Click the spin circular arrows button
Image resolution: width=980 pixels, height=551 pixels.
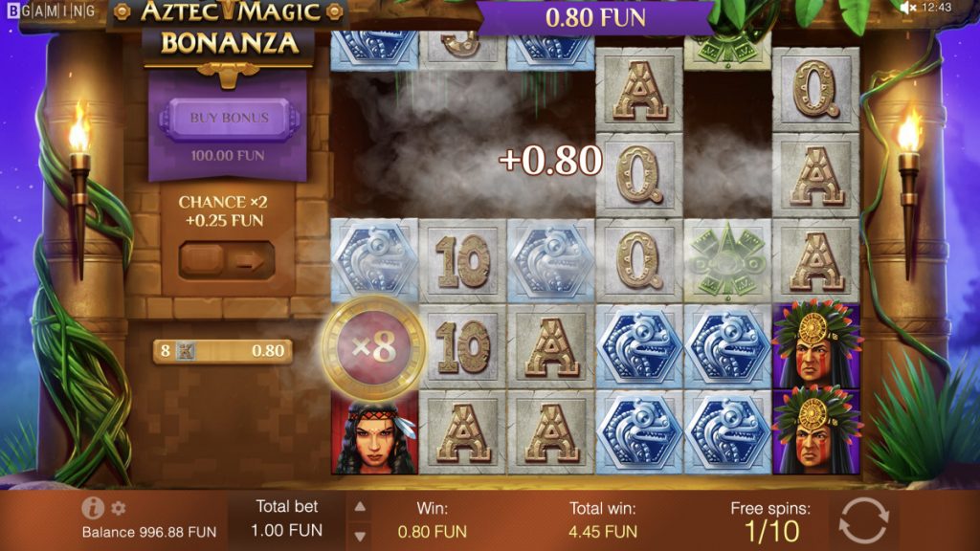pyautogui.click(x=864, y=520)
